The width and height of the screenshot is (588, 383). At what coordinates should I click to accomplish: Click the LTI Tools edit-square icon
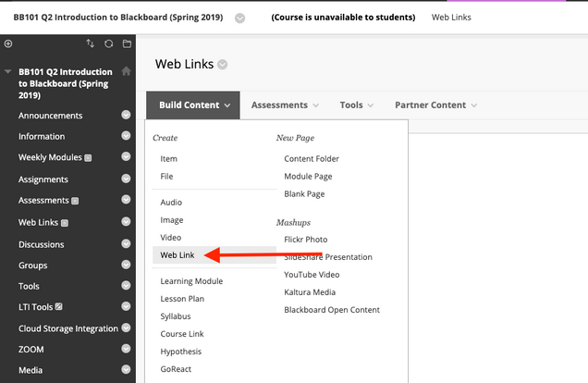click(x=59, y=306)
